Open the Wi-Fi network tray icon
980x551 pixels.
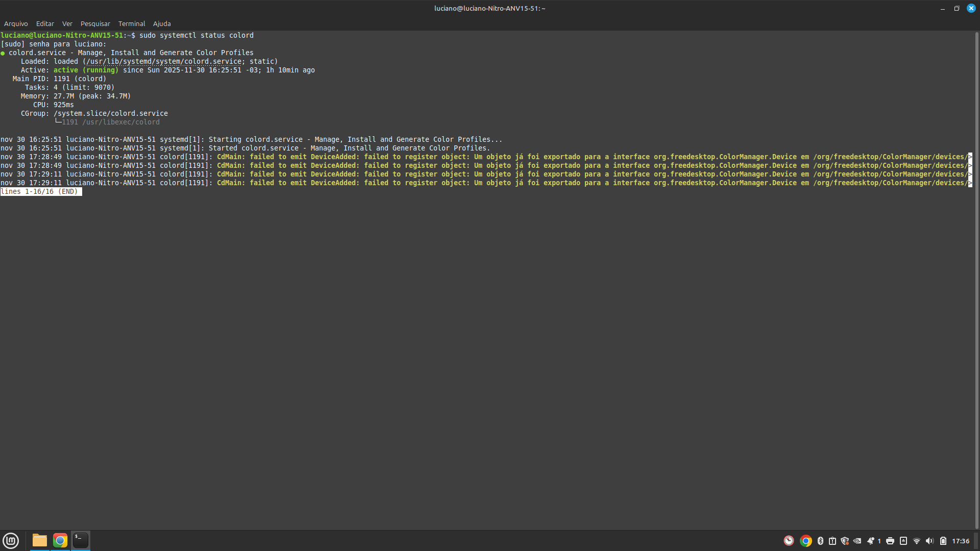(917, 541)
